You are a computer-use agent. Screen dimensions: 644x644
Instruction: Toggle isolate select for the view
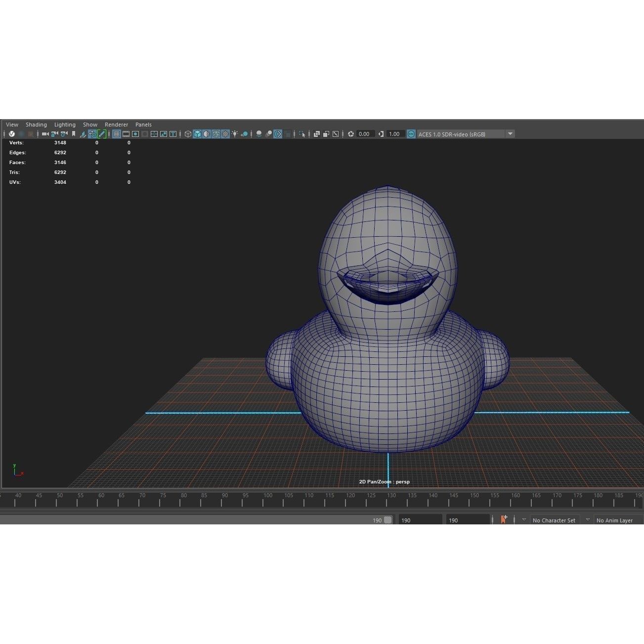tap(302, 133)
